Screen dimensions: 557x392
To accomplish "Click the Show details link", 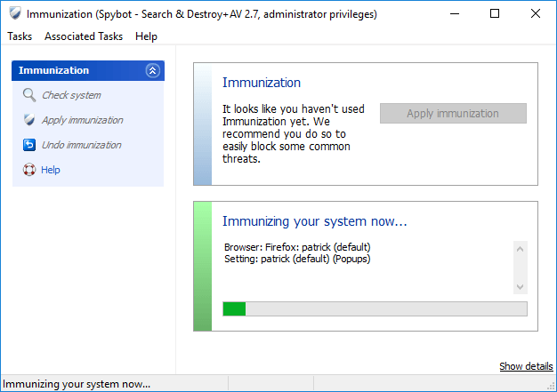I will pyautogui.click(x=526, y=366).
